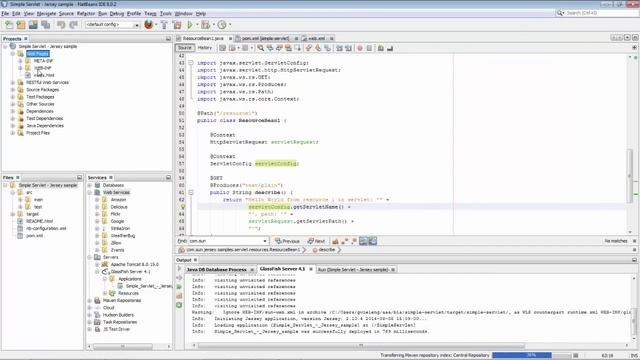Minimize the Services panel

(x=168, y=178)
